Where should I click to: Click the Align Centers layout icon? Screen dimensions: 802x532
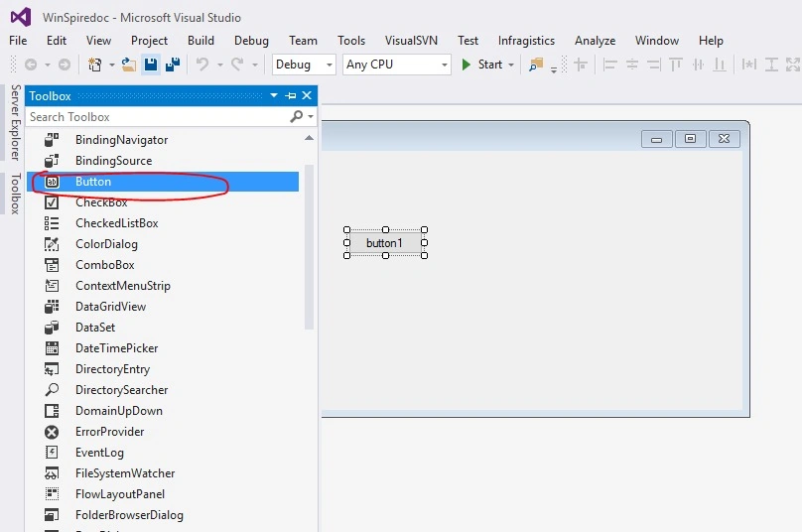632,65
